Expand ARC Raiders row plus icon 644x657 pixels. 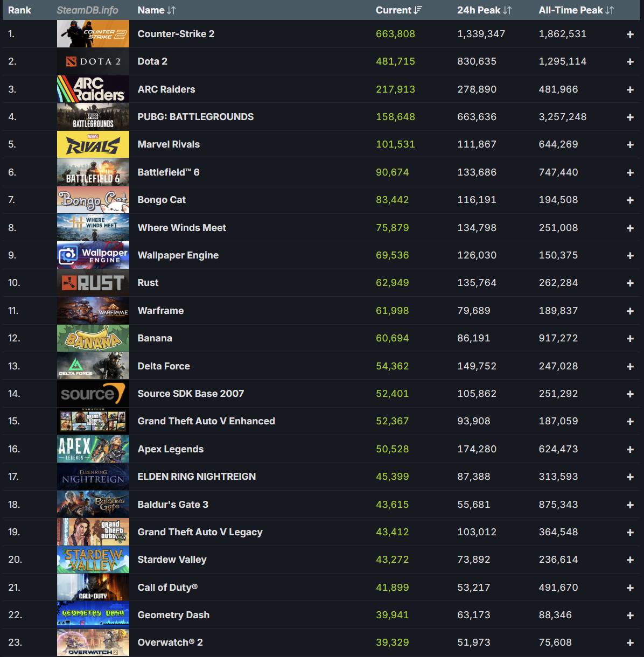pos(630,90)
